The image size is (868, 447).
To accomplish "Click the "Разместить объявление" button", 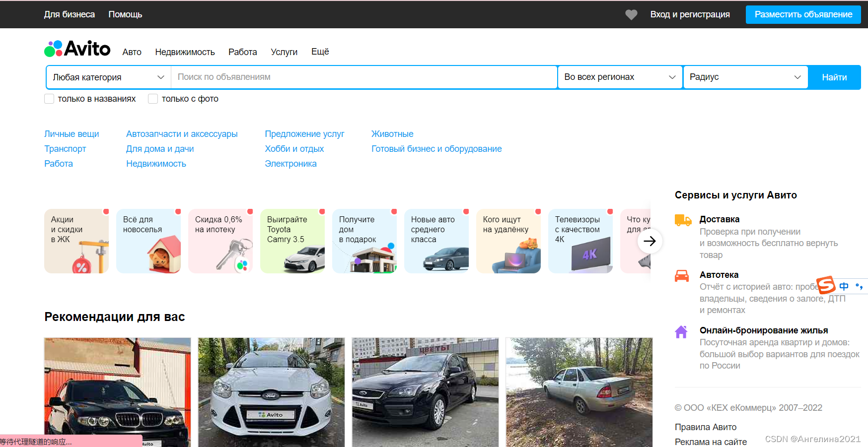I will [x=803, y=14].
